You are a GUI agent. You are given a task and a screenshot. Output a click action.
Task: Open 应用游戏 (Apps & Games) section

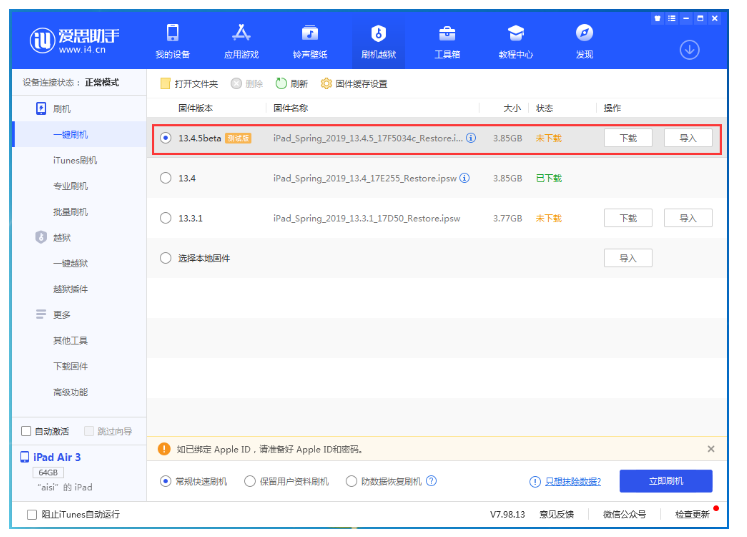click(241, 42)
